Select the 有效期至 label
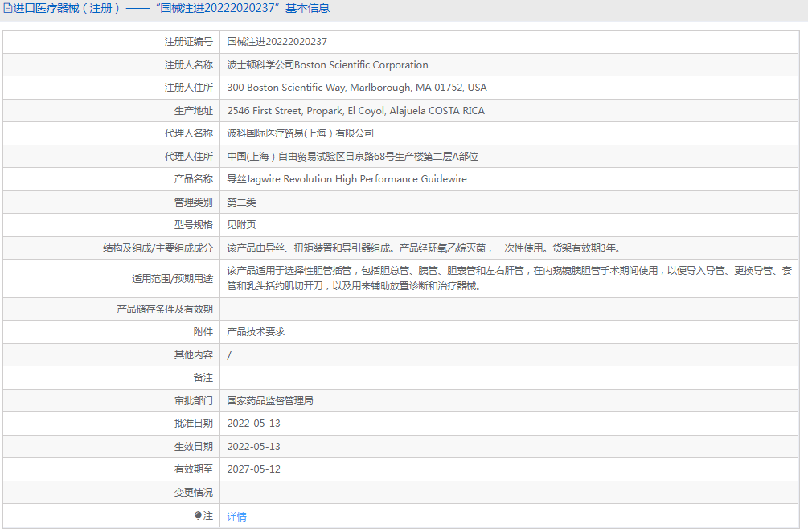The image size is (808, 532). pos(193,469)
